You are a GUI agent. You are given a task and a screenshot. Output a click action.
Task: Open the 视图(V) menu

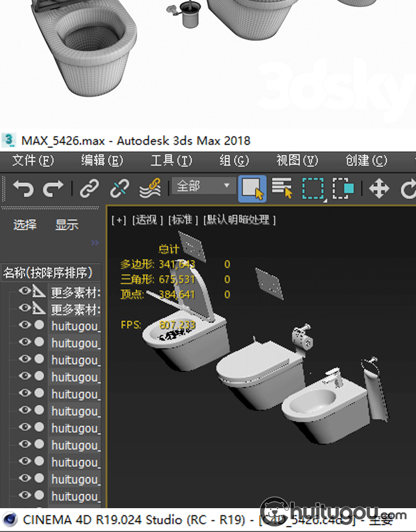click(297, 161)
